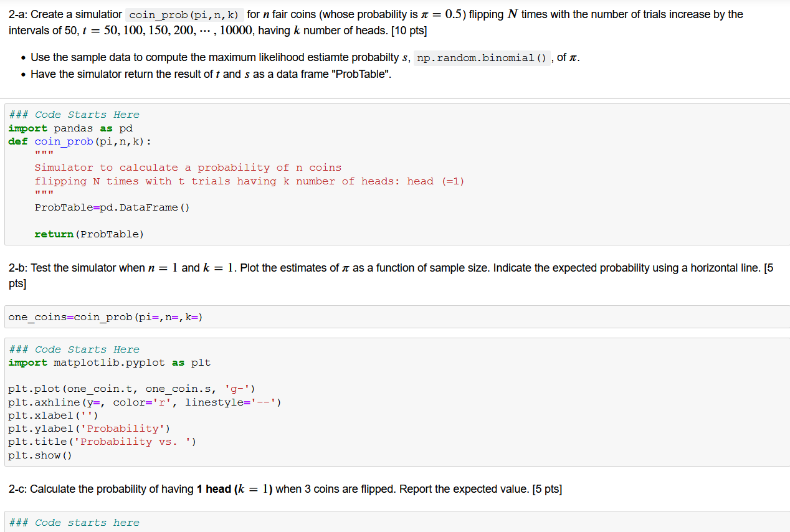Click the plt.ylabel('Probability') line
The height and width of the screenshot is (532, 790).
pos(89,429)
